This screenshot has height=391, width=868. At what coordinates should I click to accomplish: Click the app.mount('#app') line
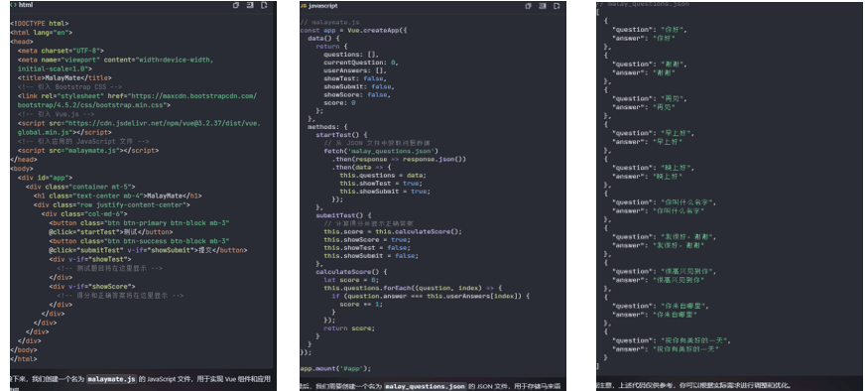click(x=335, y=368)
